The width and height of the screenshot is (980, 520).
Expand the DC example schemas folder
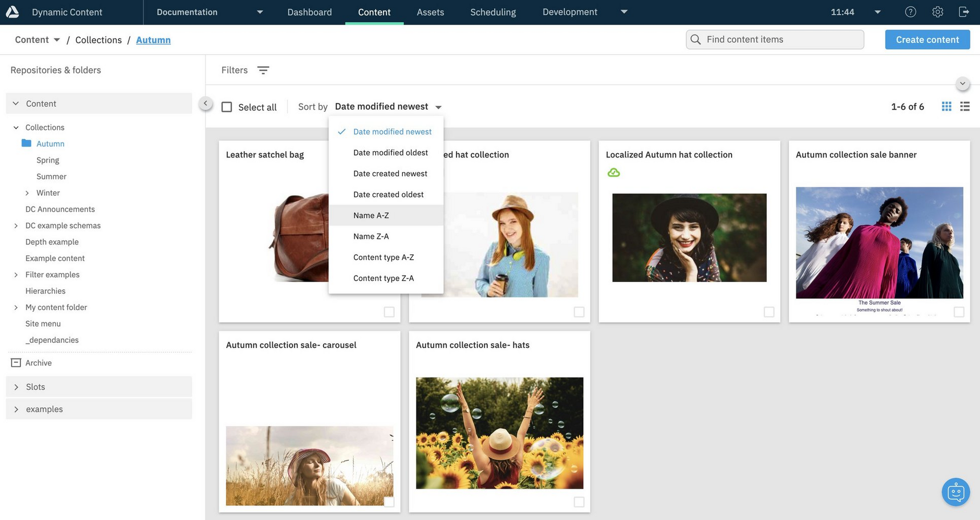tap(16, 225)
